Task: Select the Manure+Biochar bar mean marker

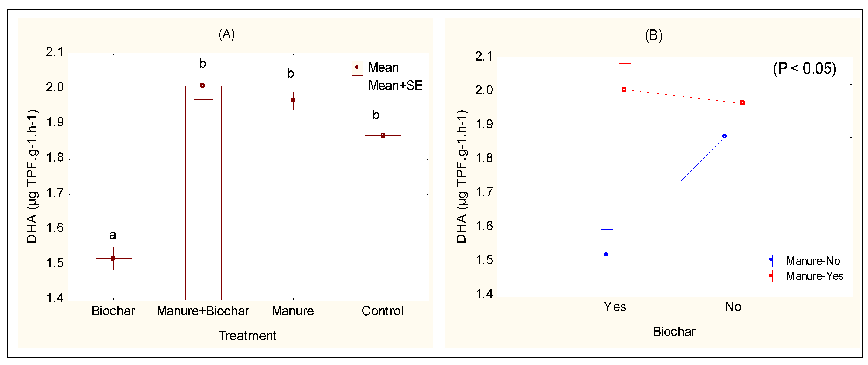Action: (x=203, y=86)
